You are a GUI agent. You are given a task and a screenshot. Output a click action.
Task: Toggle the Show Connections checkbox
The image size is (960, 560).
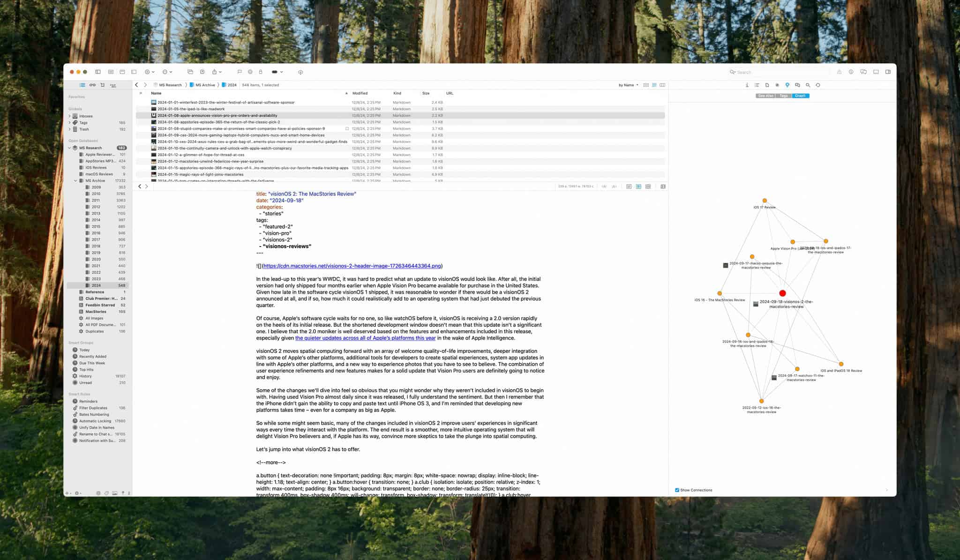pos(677,490)
